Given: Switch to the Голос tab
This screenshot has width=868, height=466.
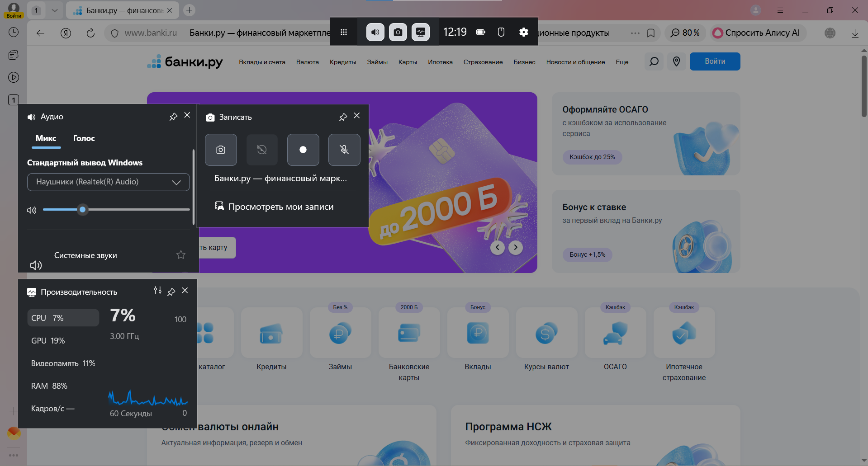Looking at the screenshot, I should pyautogui.click(x=84, y=138).
